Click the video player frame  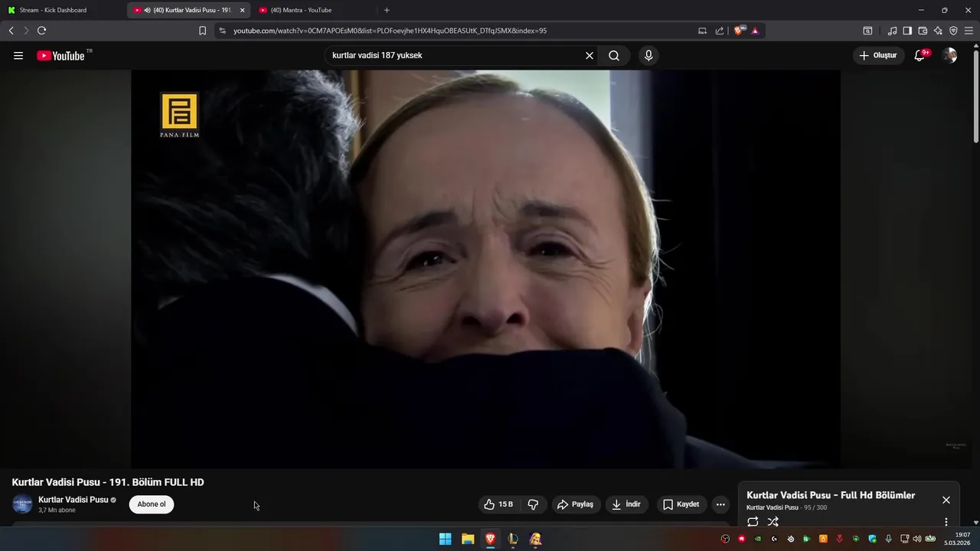(x=485, y=269)
